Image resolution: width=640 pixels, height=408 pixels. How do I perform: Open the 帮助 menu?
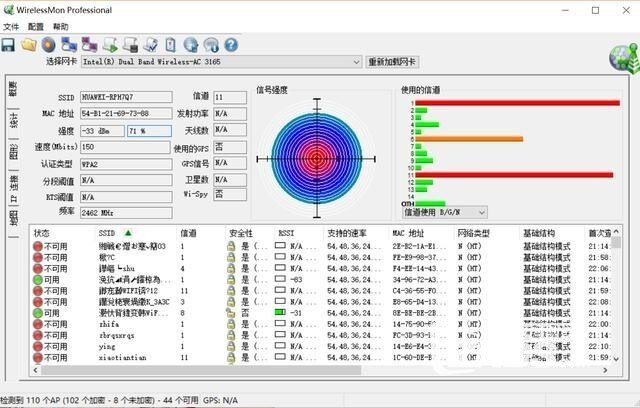(x=61, y=26)
